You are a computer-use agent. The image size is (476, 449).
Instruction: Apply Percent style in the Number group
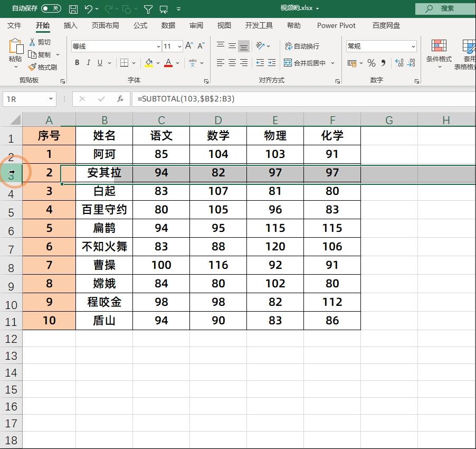coord(371,63)
